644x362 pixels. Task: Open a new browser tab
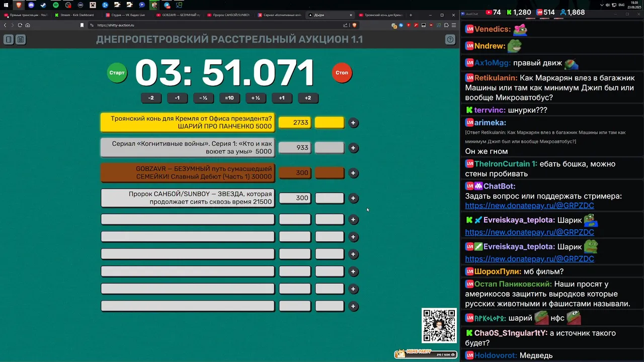(411, 15)
